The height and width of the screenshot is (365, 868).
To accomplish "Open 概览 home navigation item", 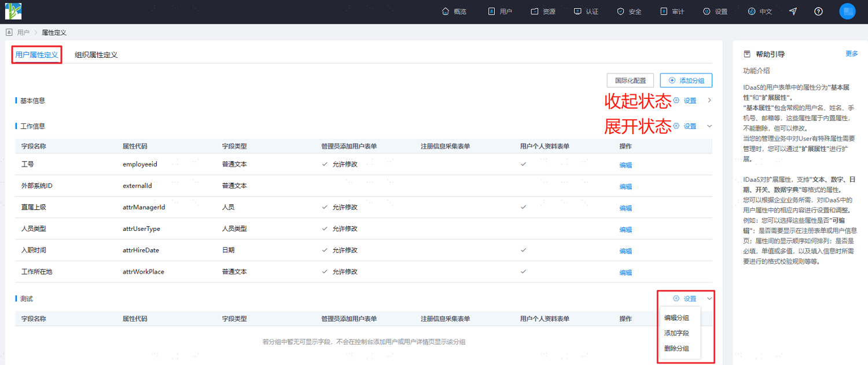I will click(x=454, y=12).
